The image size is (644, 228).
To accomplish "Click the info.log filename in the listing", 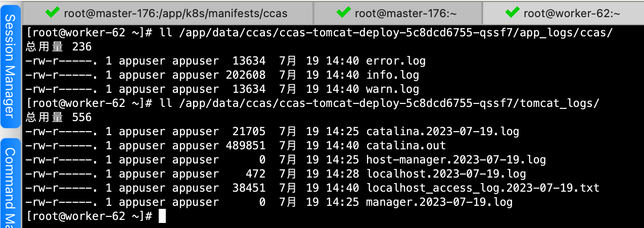I will tap(392, 75).
